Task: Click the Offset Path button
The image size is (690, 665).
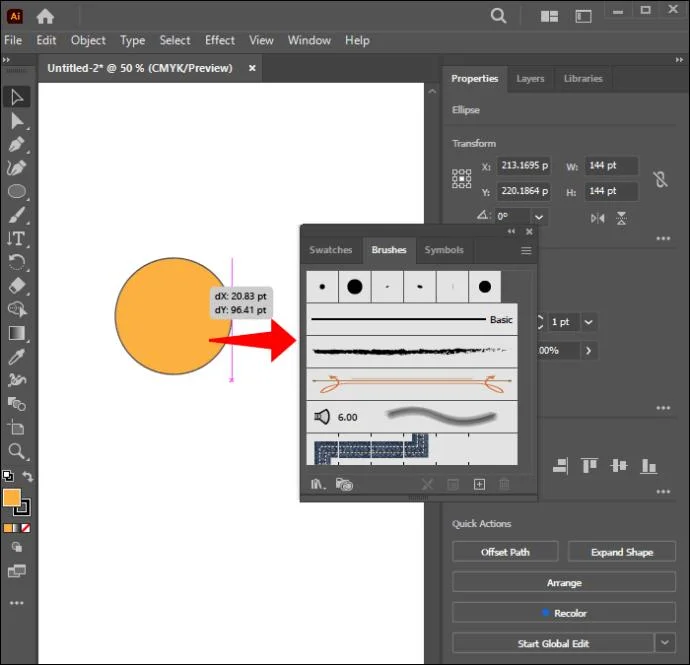Action: tap(505, 552)
